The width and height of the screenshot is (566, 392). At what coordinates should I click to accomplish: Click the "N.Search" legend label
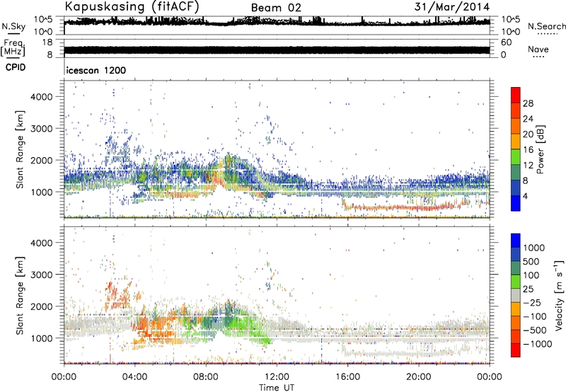coord(546,26)
